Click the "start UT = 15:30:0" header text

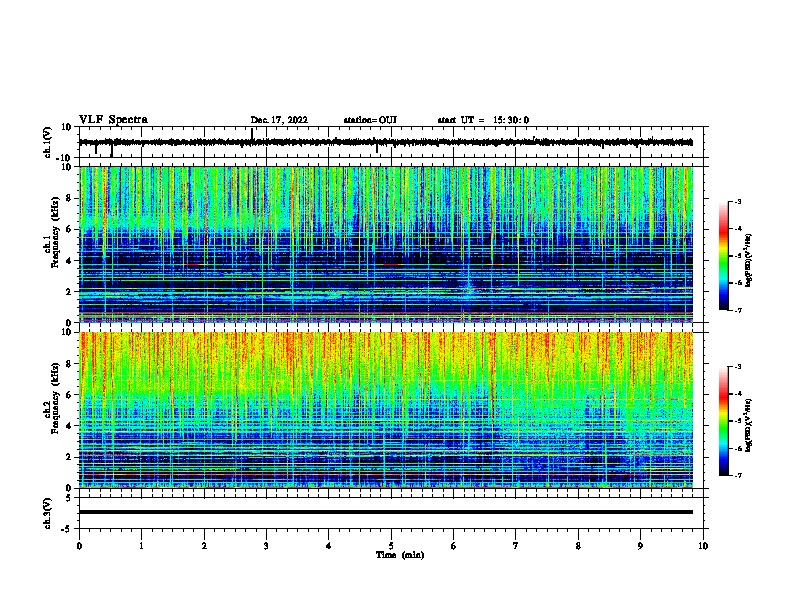point(483,120)
